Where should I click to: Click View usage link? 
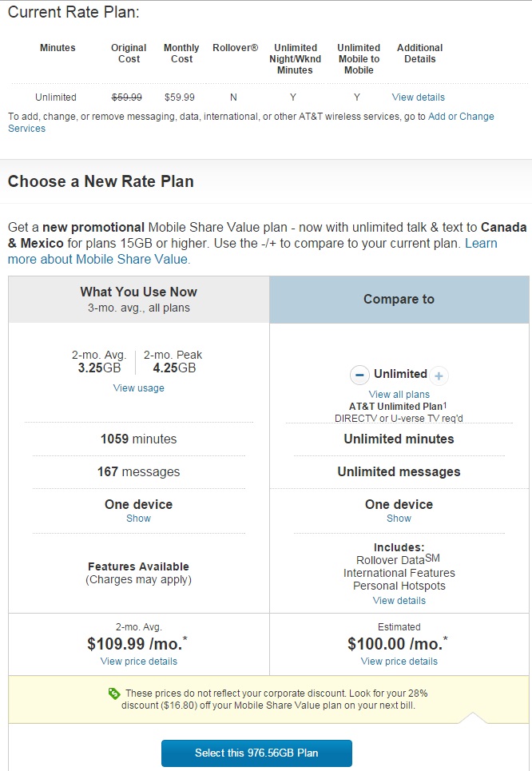(139, 388)
